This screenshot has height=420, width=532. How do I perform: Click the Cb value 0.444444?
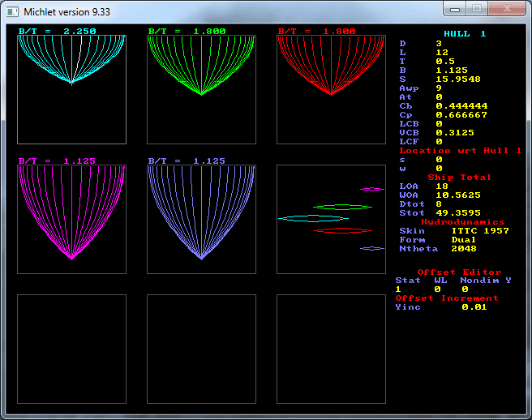click(461, 106)
